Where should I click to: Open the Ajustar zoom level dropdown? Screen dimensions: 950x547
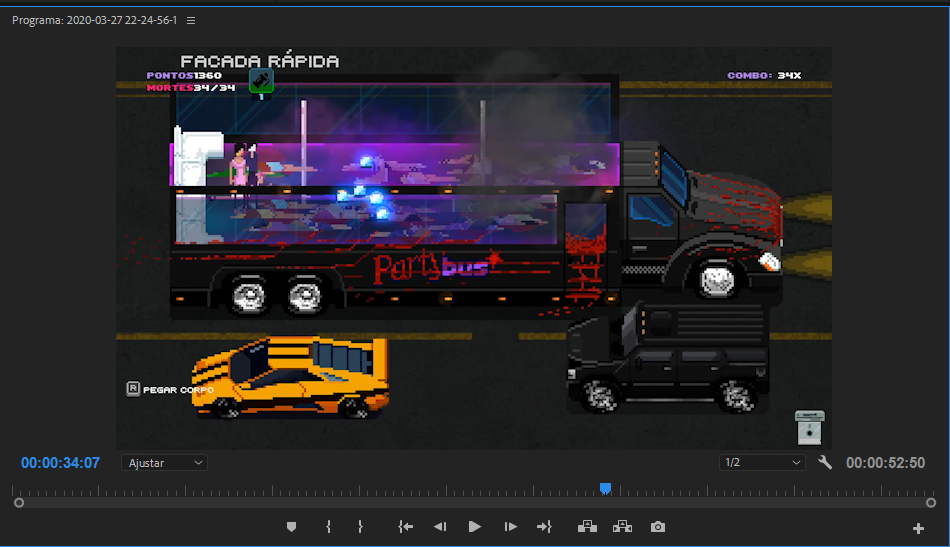tap(165, 463)
